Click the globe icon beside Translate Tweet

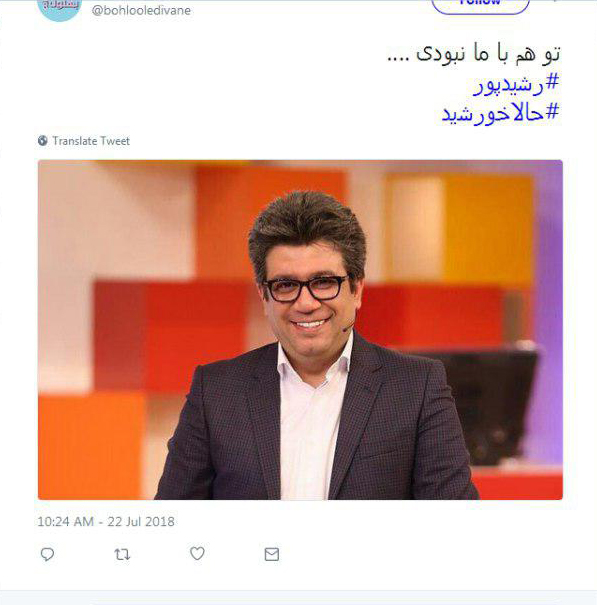pos(43,141)
